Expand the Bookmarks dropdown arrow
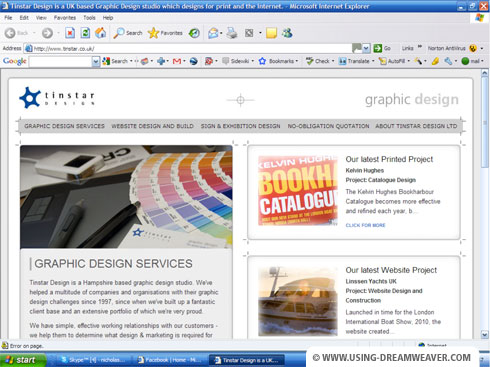 pyautogui.click(x=297, y=61)
